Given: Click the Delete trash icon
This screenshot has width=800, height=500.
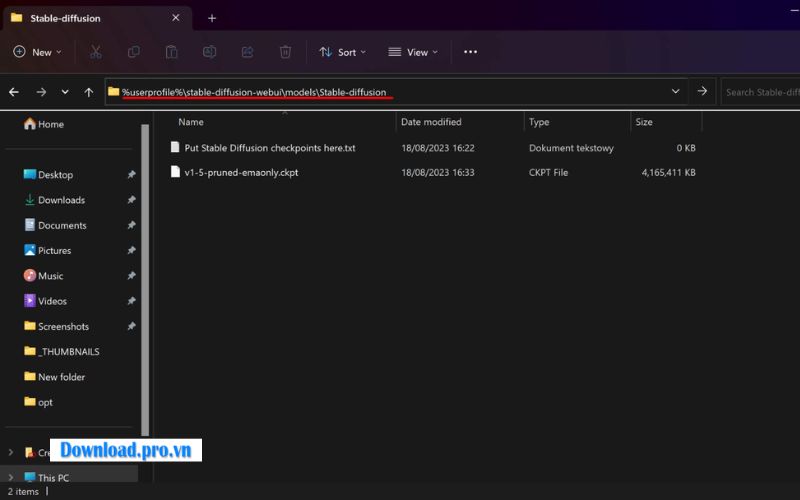Looking at the screenshot, I should [285, 52].
